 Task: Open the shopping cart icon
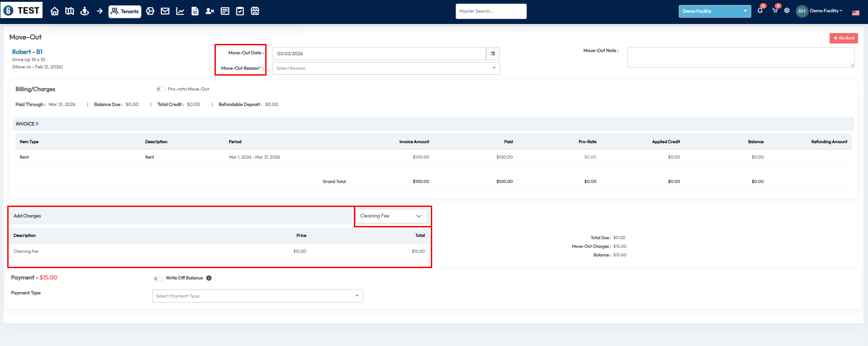[x=775, y=11]
